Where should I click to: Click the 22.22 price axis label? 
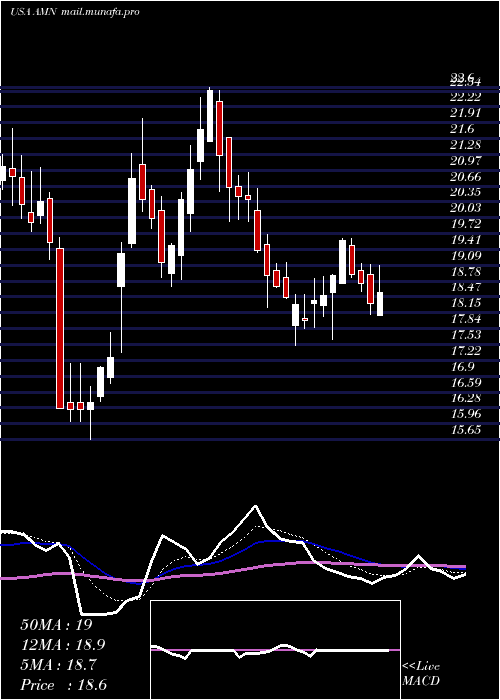pyautogui.click(x=465, y=97)
